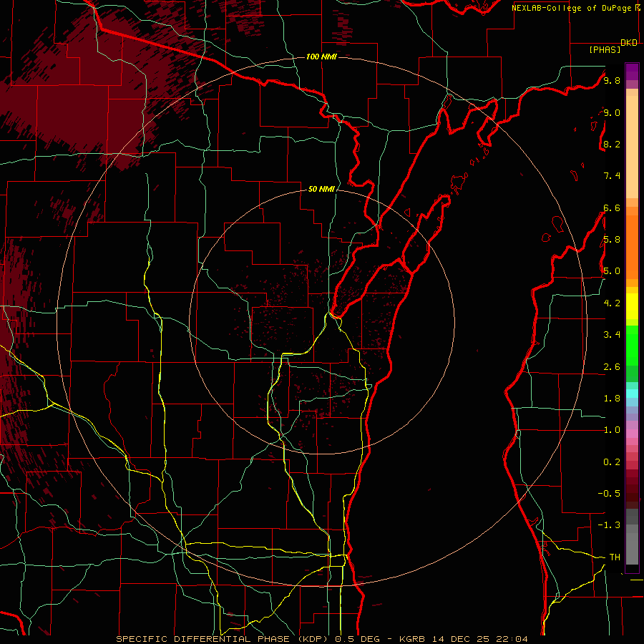
Task: Pick the purple top segment of color bar
Action: [632, 72]
